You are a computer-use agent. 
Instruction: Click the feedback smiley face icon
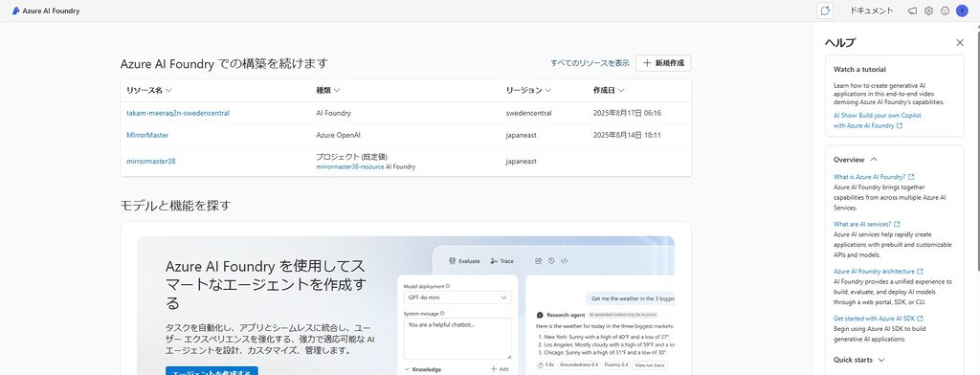[x=945, y=11]
